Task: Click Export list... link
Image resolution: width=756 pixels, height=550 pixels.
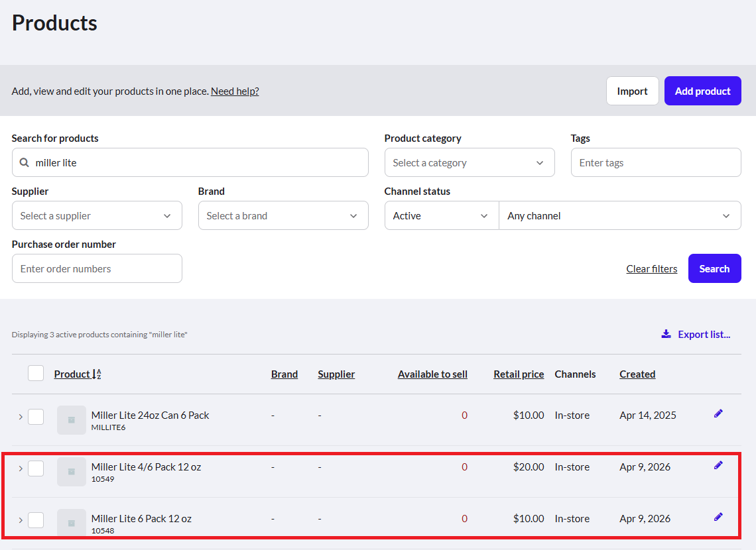Action: point(704,334)
